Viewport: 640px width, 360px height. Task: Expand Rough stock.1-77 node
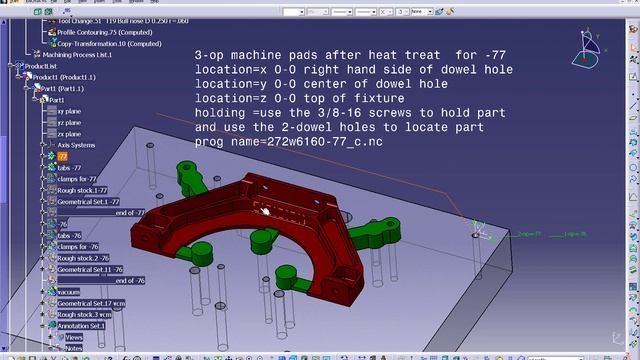[x=42, y=190]
